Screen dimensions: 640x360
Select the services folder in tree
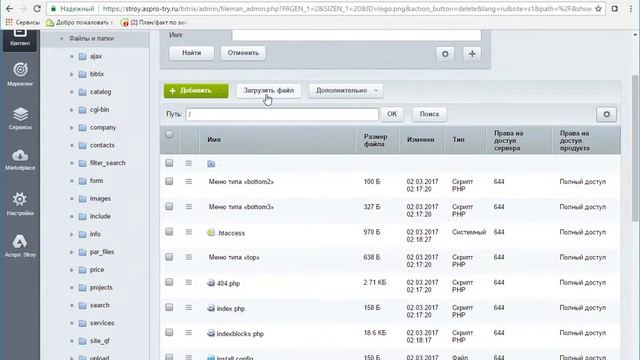point(102,323)
